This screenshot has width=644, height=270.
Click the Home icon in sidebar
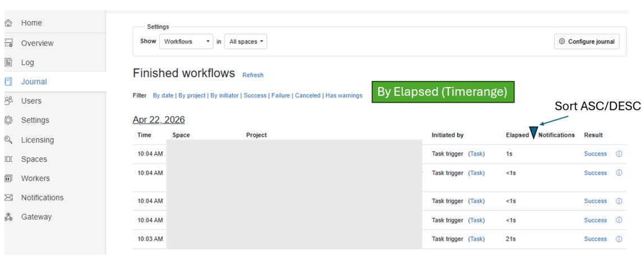[8, 23]
